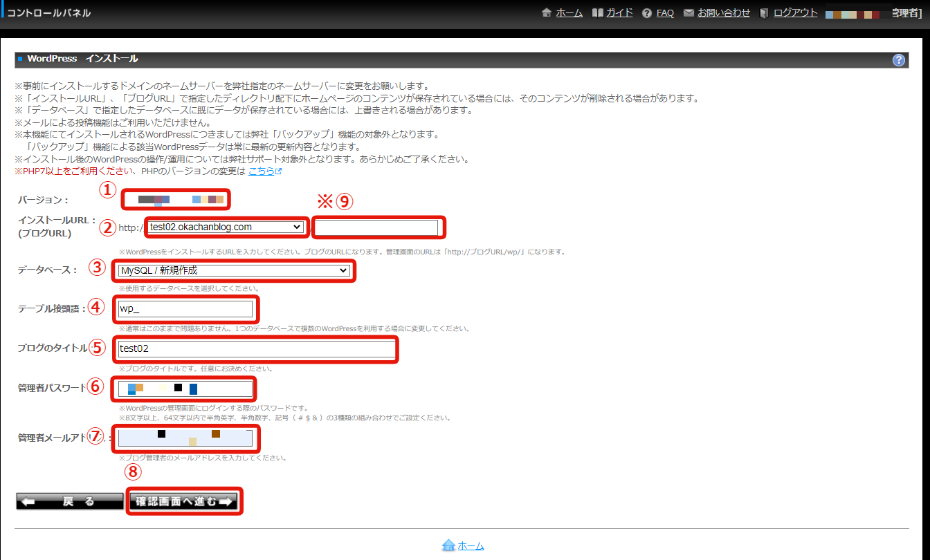Click the ログアウト logout link

[795, 13]
